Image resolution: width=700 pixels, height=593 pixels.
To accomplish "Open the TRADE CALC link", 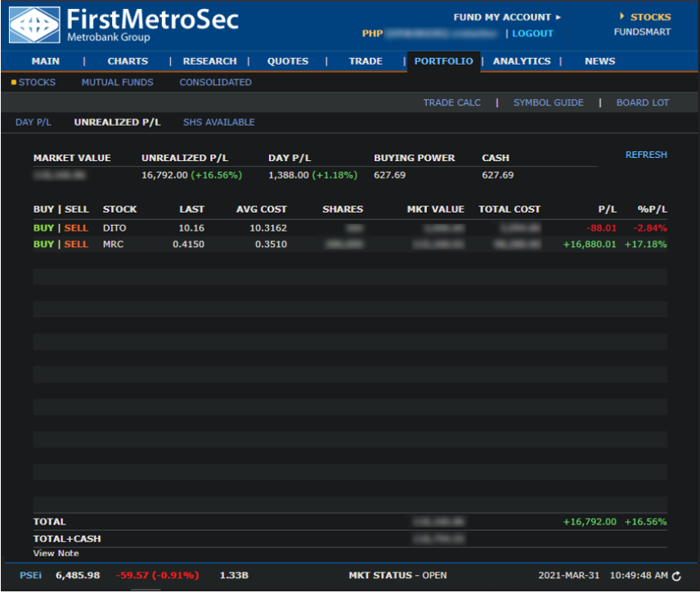I will pyautogui.click(x=451, y=103).
